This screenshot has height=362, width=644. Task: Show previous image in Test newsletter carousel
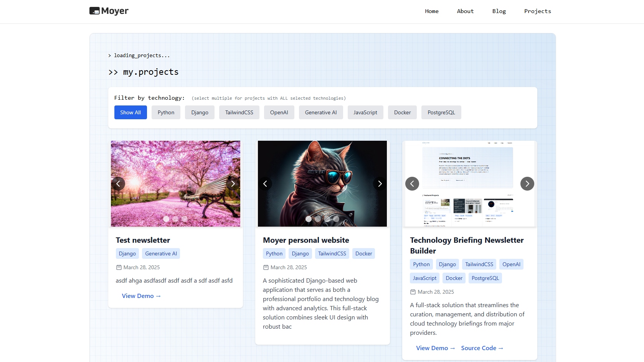point(118,184)
